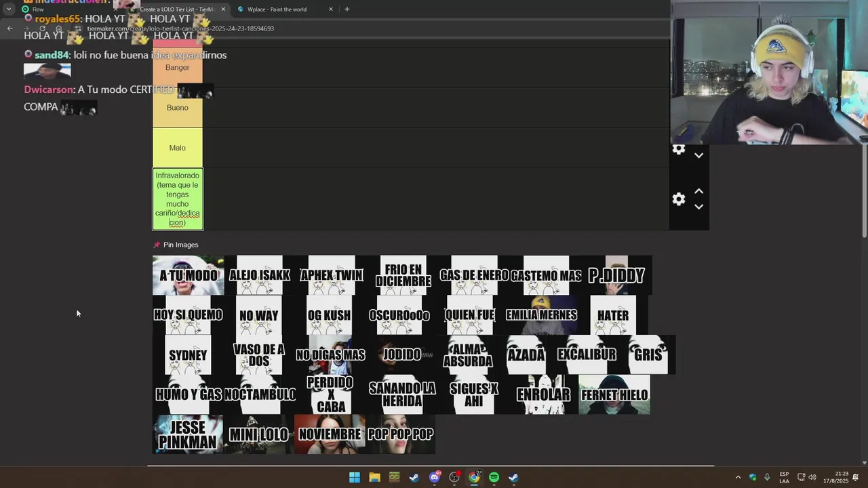
Task: Open Windows Start menu
Action: tap(355, 477)
